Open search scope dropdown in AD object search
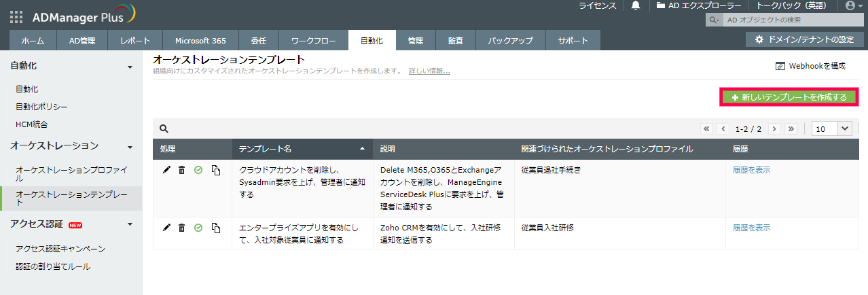 coord(715,20)
